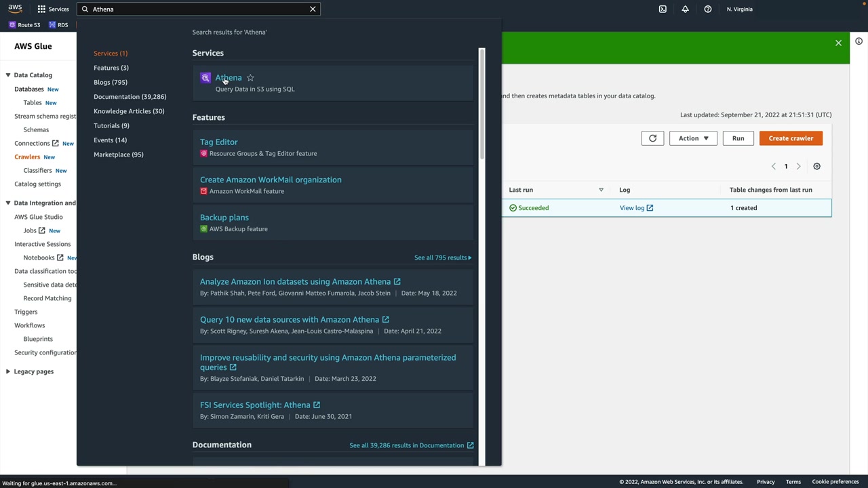Filter results by Tutorials (9)
868x488 pixels.
click(x=111, y=125)
